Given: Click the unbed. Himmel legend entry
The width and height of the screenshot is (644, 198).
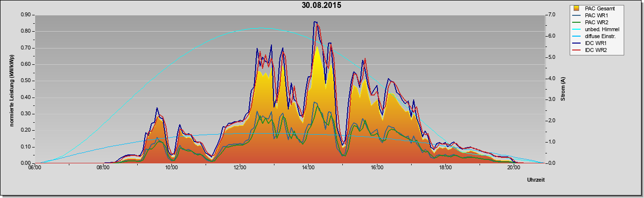Looking at the screenshot, I should (x=596, y=29).
